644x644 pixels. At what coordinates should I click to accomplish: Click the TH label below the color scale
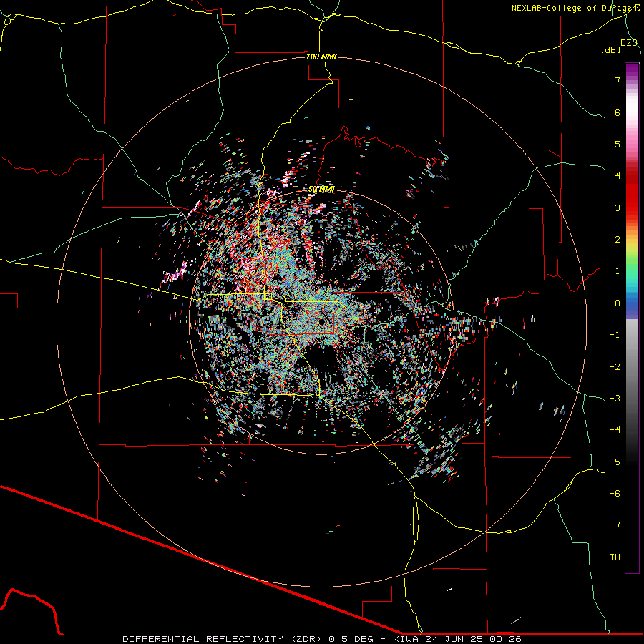615,557
